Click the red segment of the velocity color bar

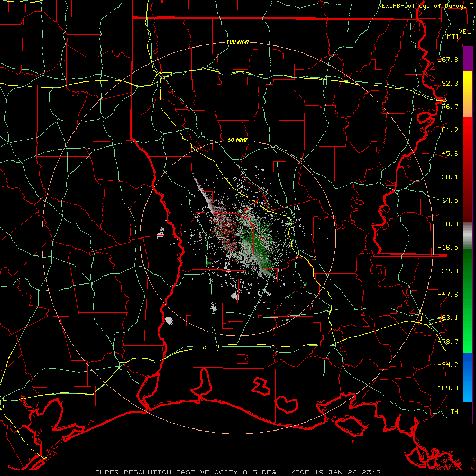[x=467, y=169]
